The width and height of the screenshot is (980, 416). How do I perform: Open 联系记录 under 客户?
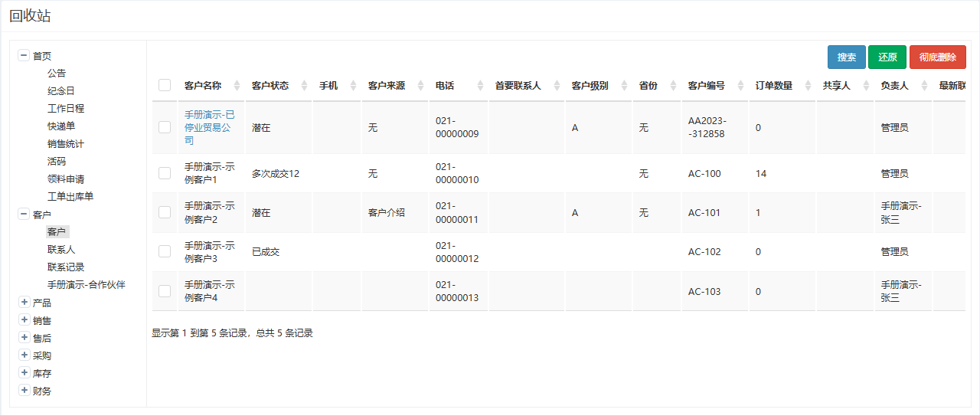pyautogui.click(x=66, y=267)
